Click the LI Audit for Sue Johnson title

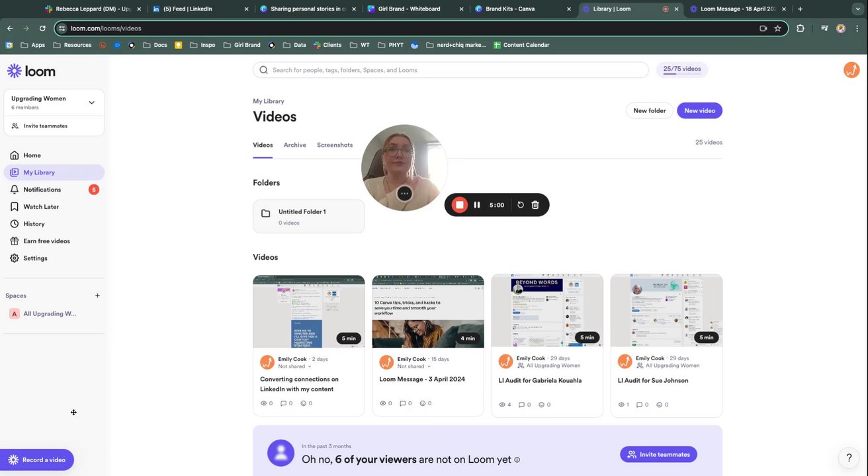click(653, 381)
